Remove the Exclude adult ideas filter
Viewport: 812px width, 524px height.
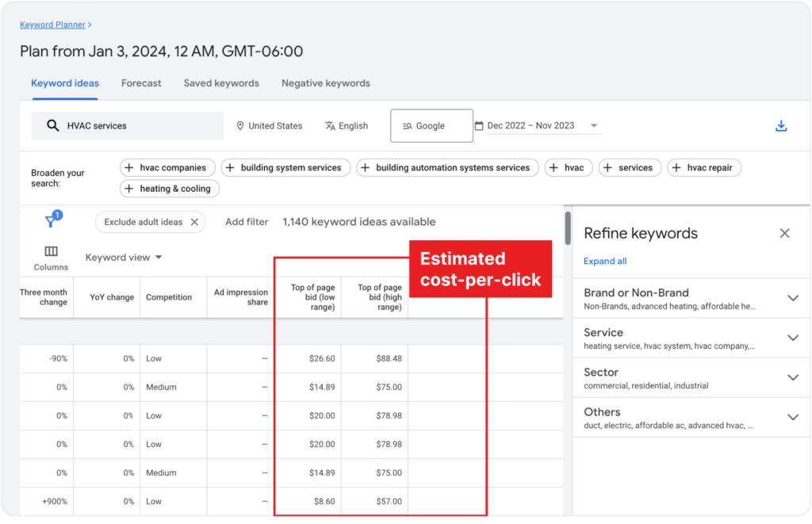point(195,222)
